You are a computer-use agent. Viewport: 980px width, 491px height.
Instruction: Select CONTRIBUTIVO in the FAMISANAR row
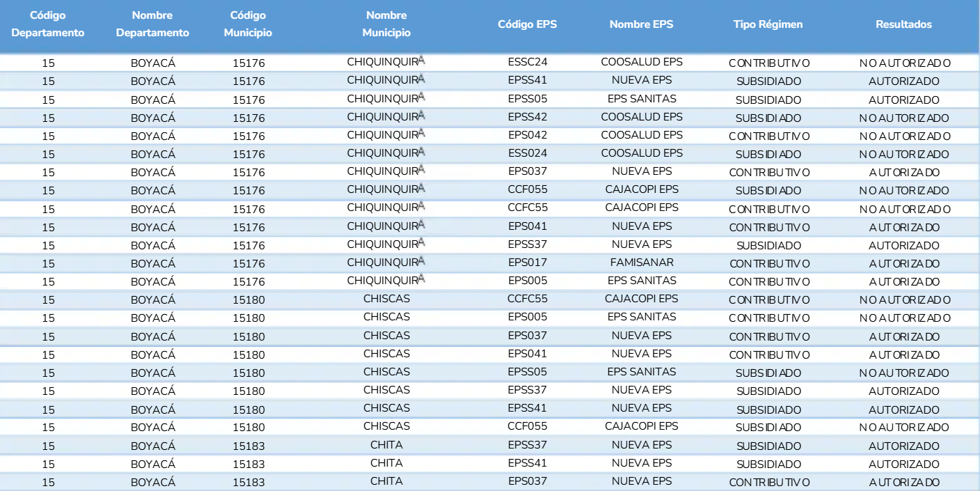pyautogui.click(x=768, y=263)
